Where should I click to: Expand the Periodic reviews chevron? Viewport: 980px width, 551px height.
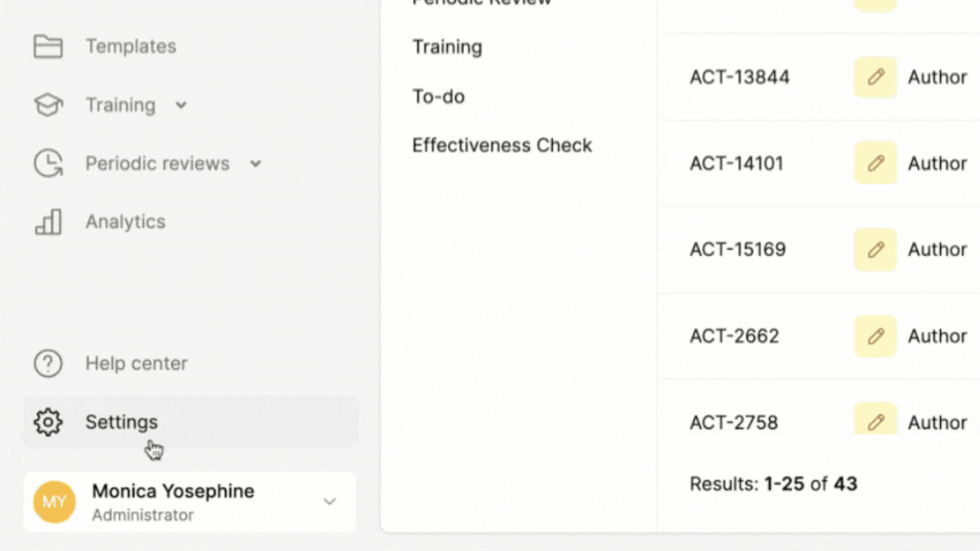tap(254, 164)
